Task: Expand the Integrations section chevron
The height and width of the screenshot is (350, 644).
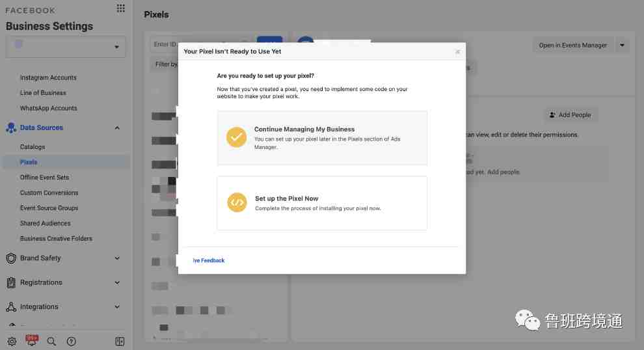Action: (x=117, y=307)
